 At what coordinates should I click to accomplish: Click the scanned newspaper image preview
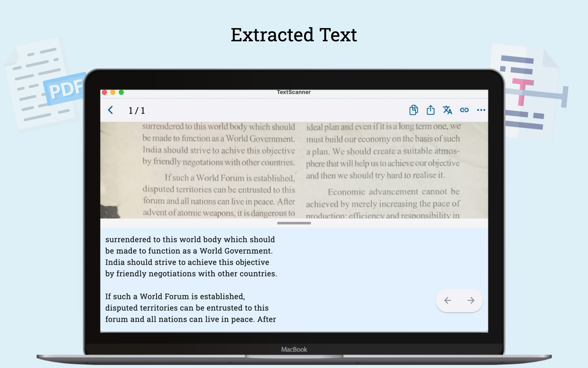coord(294,170)
